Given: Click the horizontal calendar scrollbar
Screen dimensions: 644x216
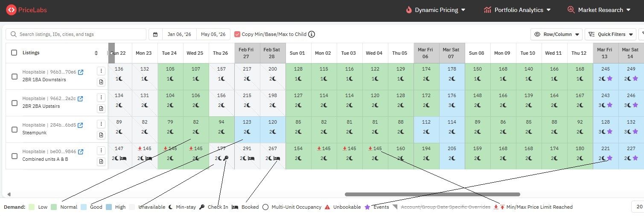Looking at the screenshot, I should 432,195.
